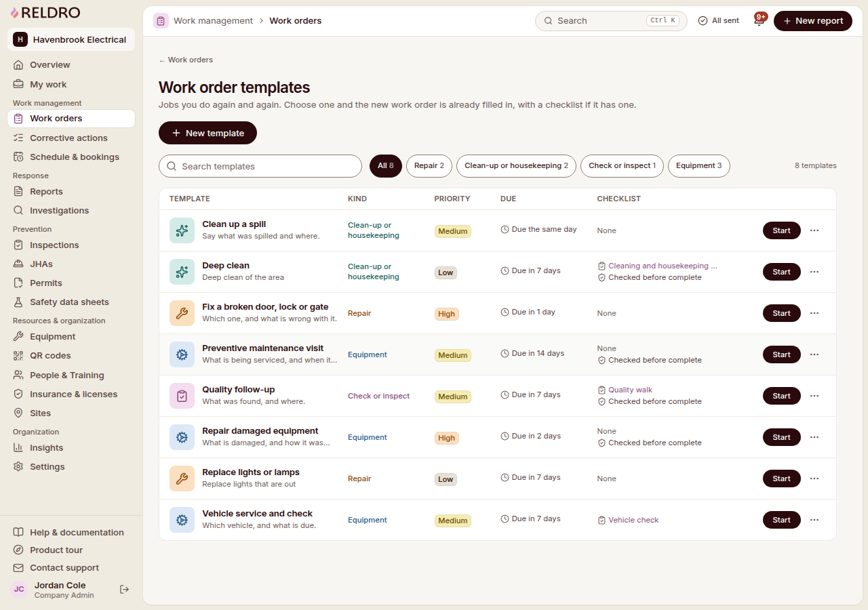Click the wrench icon for Fix a broken door
This screenshot has width=868, height=610.
pos(182,313)
